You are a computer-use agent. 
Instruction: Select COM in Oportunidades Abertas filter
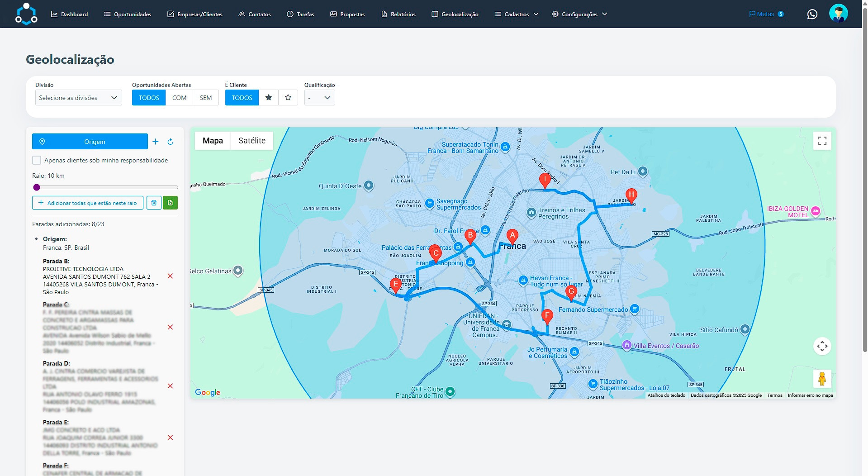point(179,98)
